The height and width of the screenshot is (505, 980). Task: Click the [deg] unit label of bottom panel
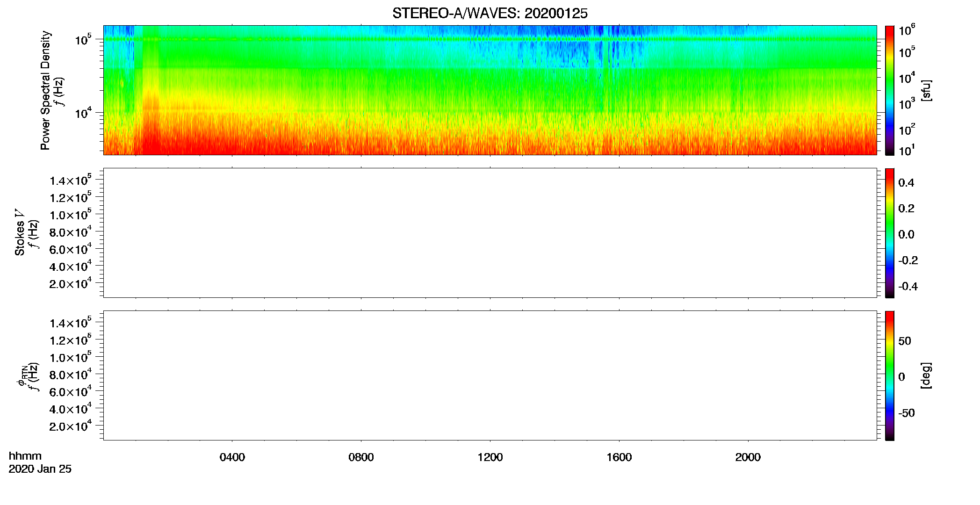[x=926, y=375]
